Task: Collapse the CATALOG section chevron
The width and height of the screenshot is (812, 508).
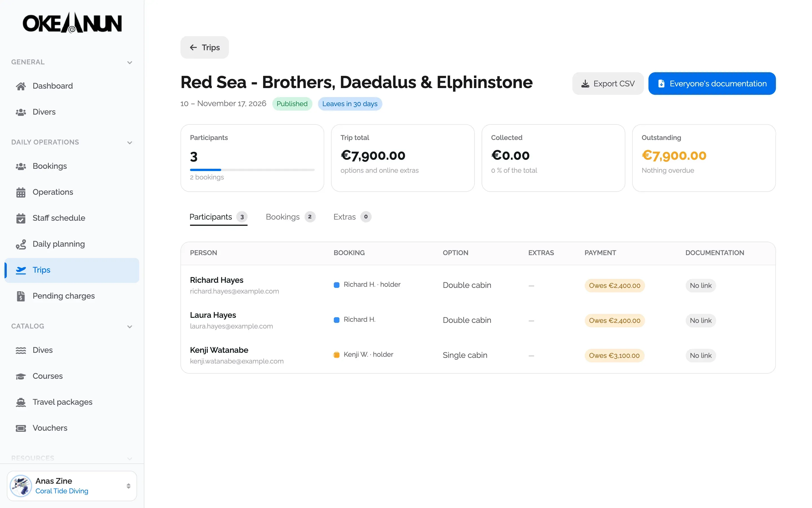Action: click(129, 327)
